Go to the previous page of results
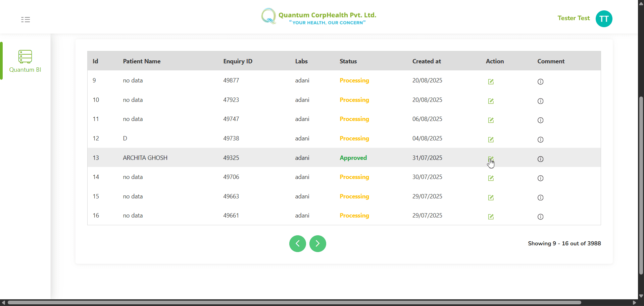The width and height of the screenshot is (644, 306). tap(297, 244)
